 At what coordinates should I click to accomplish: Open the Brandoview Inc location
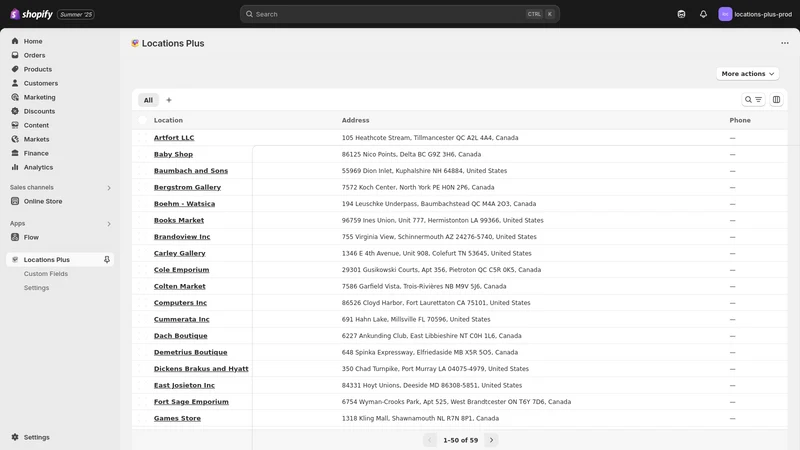[182, 237]
